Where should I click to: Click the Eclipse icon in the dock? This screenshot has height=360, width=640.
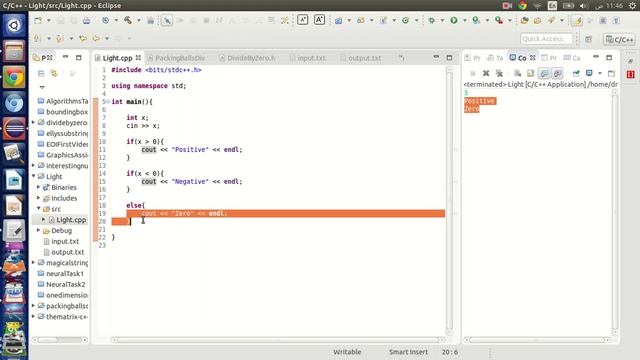click(14, 129)
